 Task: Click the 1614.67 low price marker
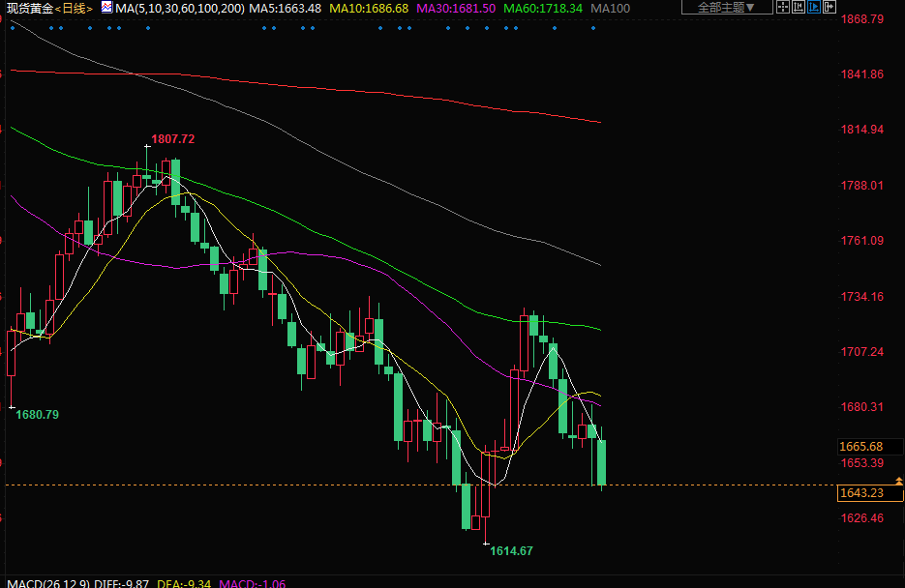(511, 550)
